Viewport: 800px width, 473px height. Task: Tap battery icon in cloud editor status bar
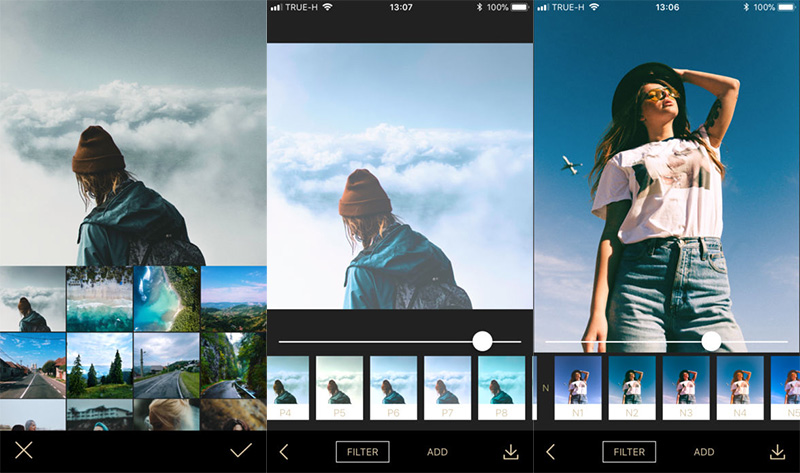518,7
